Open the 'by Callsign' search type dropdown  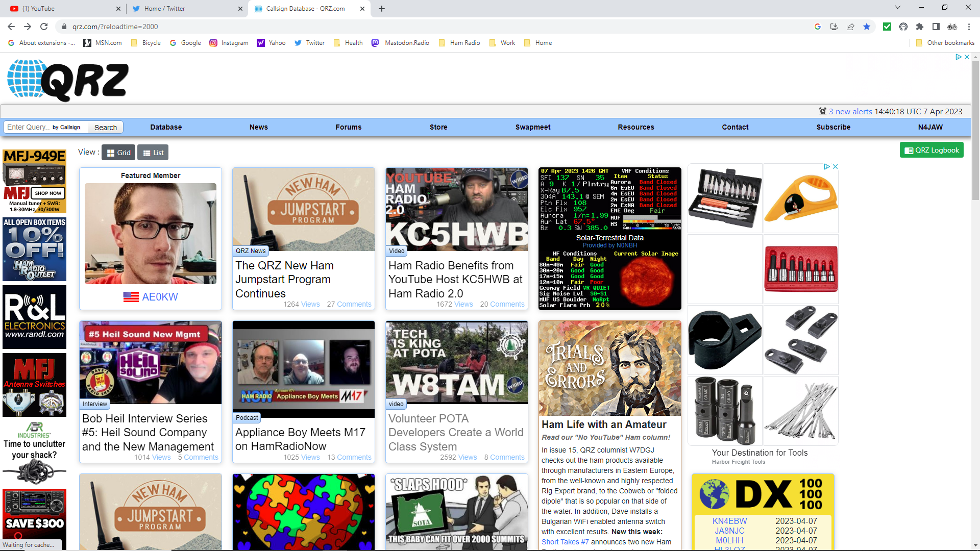click(x=66, y=128)
